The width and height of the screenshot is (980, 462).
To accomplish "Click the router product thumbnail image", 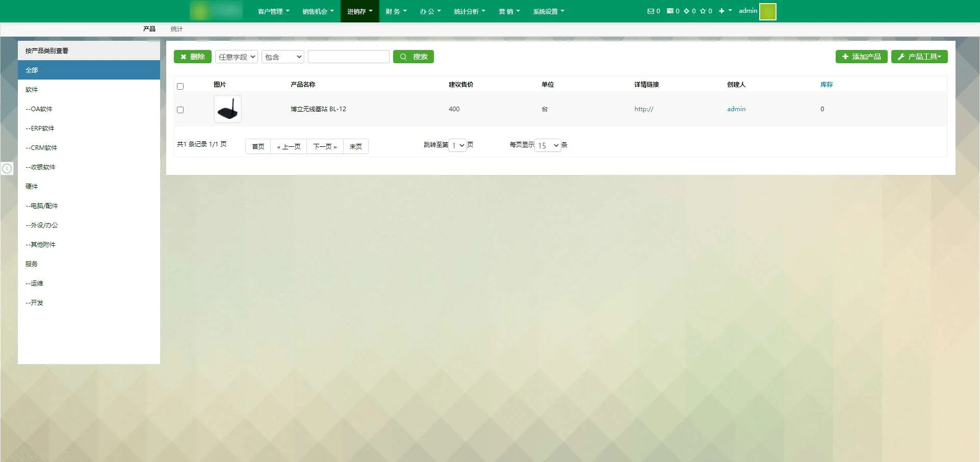I will click(227, 109).
